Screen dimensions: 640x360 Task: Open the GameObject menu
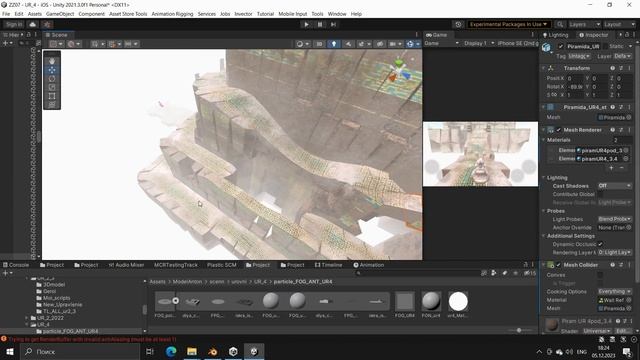(60, 14)
